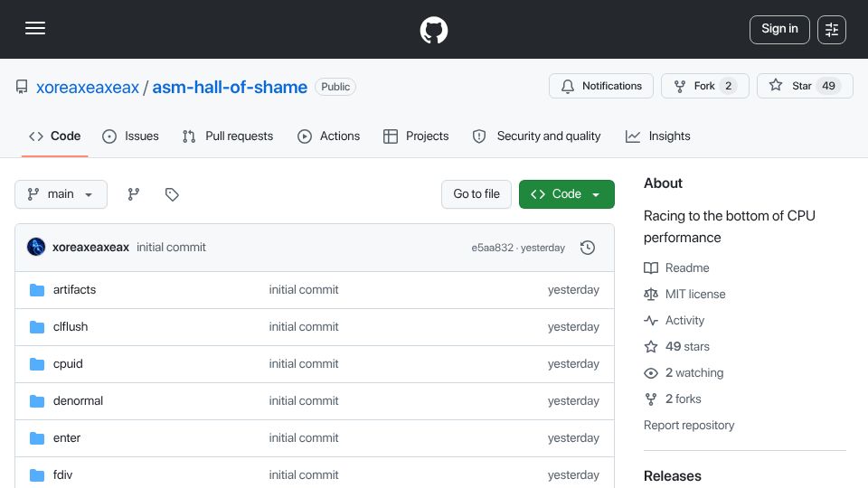Open the denormal folder

[x=78, y=400]
